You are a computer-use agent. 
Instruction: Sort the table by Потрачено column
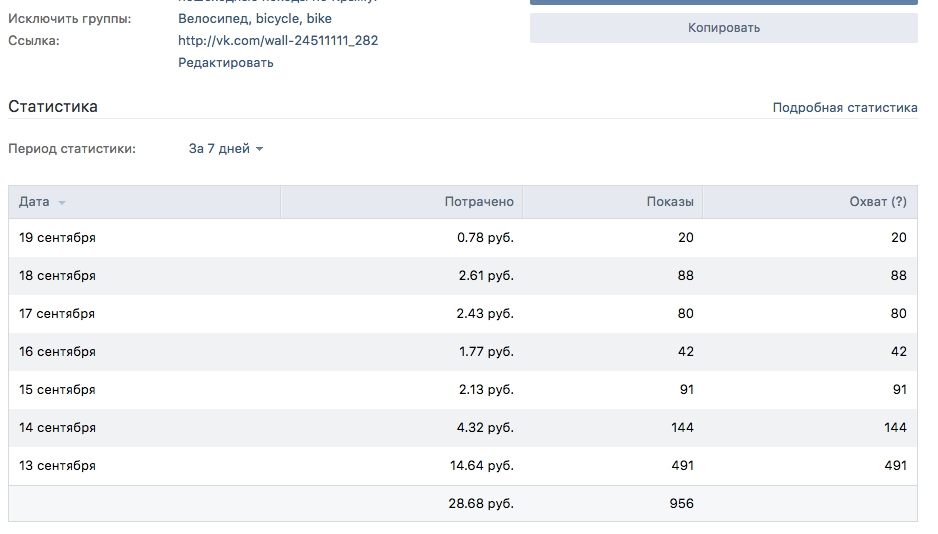coord(479,202)
